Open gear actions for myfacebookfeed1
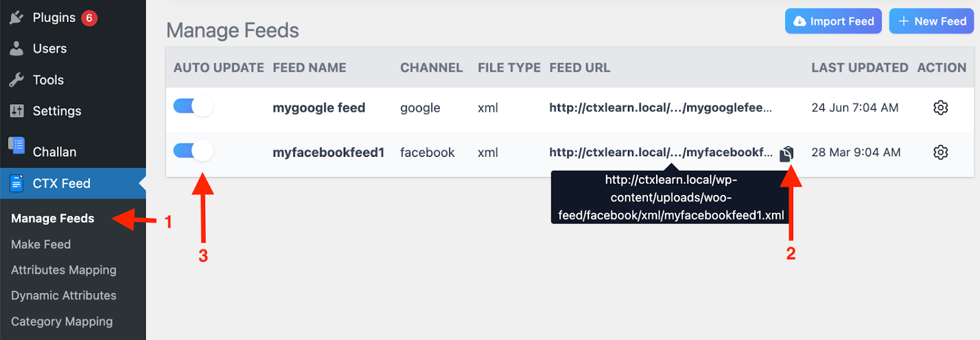This screenshot has width=980, height=340. tap(940, 153)
